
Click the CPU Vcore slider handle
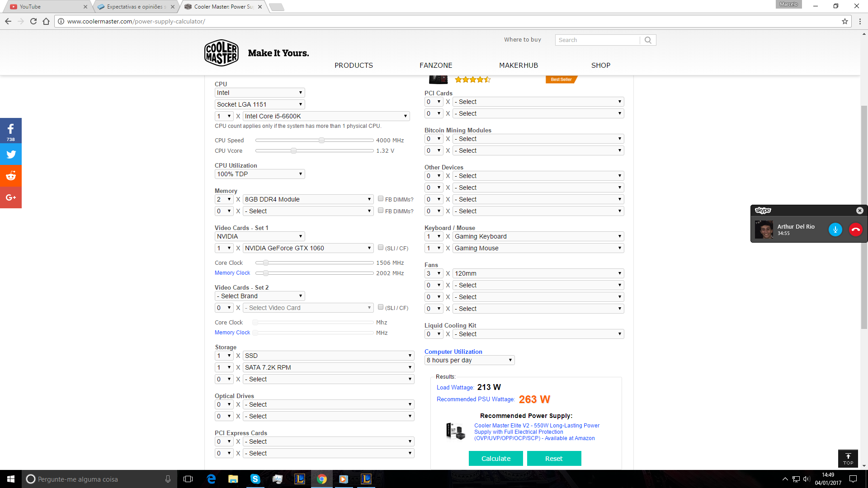tap(293, 150)
